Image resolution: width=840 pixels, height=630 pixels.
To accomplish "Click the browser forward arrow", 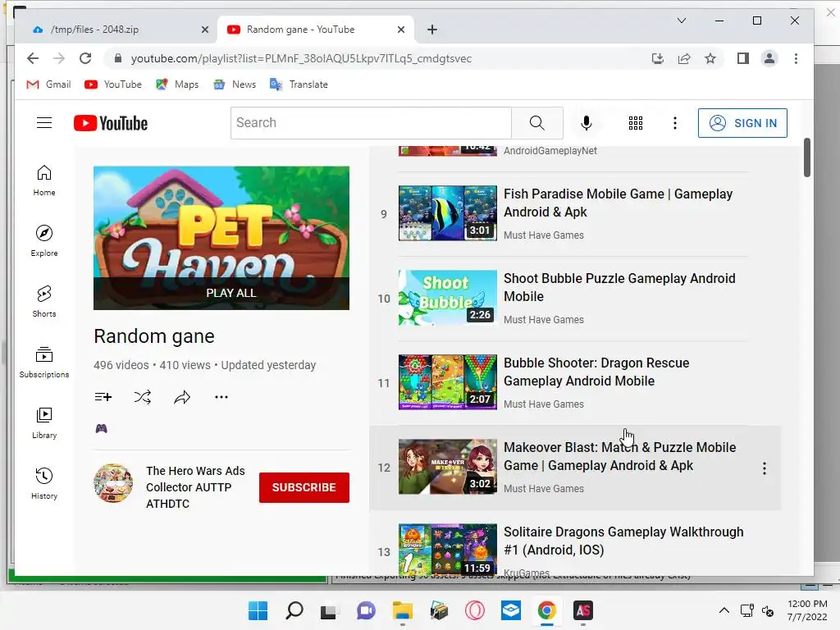I will (59, 58).
